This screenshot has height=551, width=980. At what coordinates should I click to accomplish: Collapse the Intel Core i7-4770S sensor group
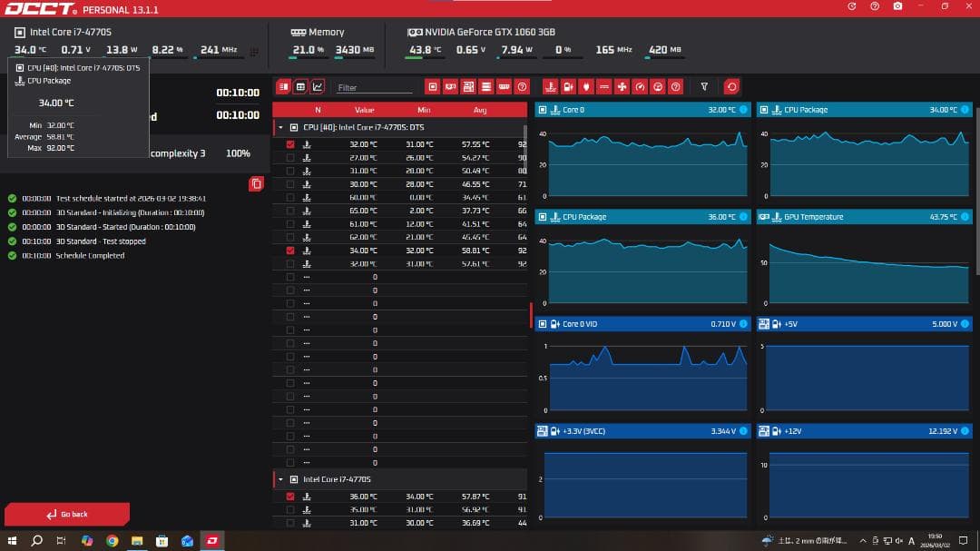point(280,479)
